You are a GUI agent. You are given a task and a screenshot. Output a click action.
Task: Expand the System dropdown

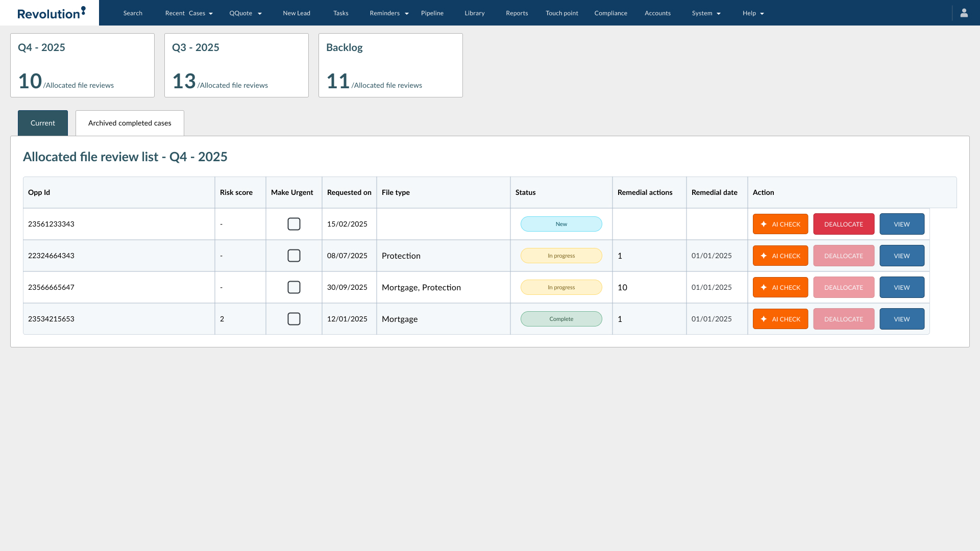click(706, 13)
